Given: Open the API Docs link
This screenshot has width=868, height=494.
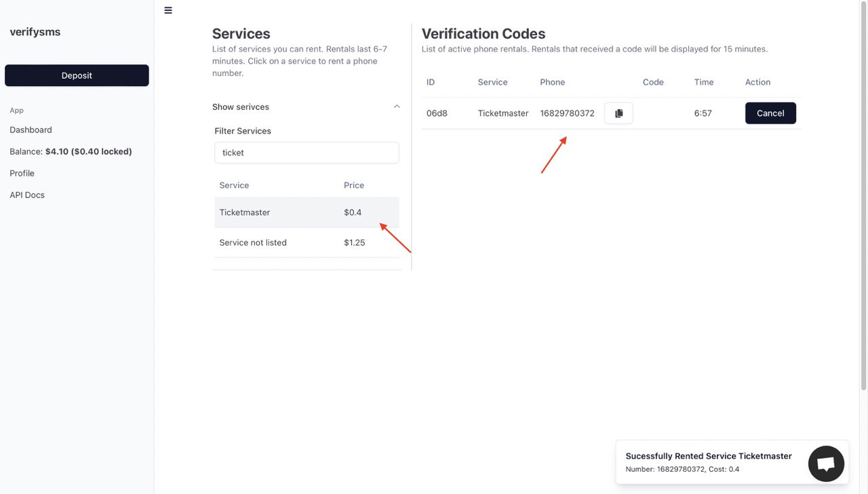Looking at the screenshot, I should click(27, 195).
